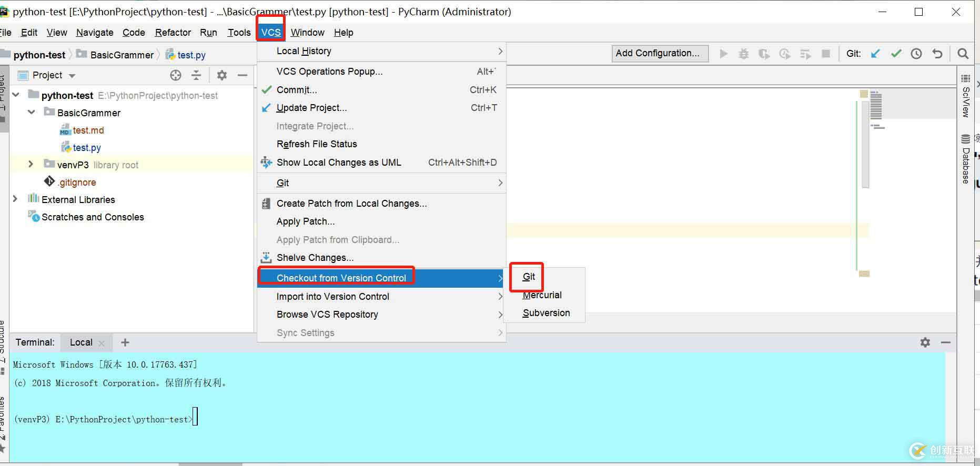
Task: Select test.py file in project tree
Action: [87, 148]
